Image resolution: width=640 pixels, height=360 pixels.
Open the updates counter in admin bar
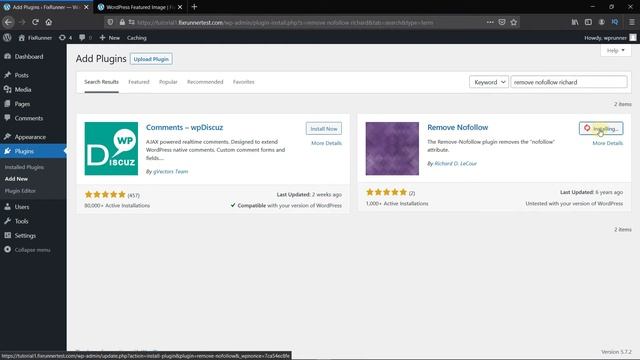pos(65,38)
